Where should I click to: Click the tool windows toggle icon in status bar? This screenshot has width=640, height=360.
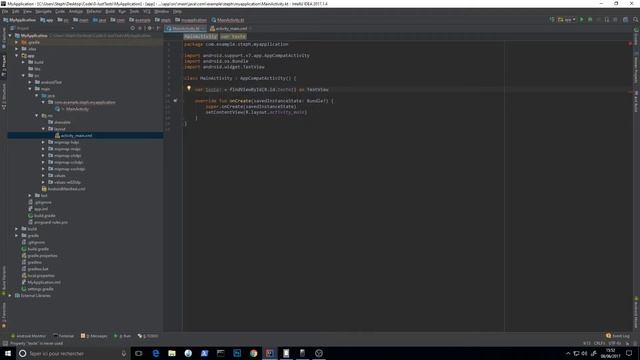pos(5,343)
